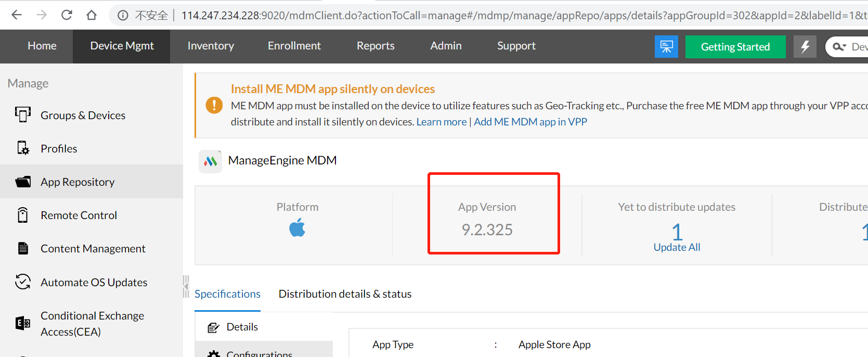Click the Update All link
This screenshot has width=868, height=357.
pyautogui.click(x=677, y=247)
